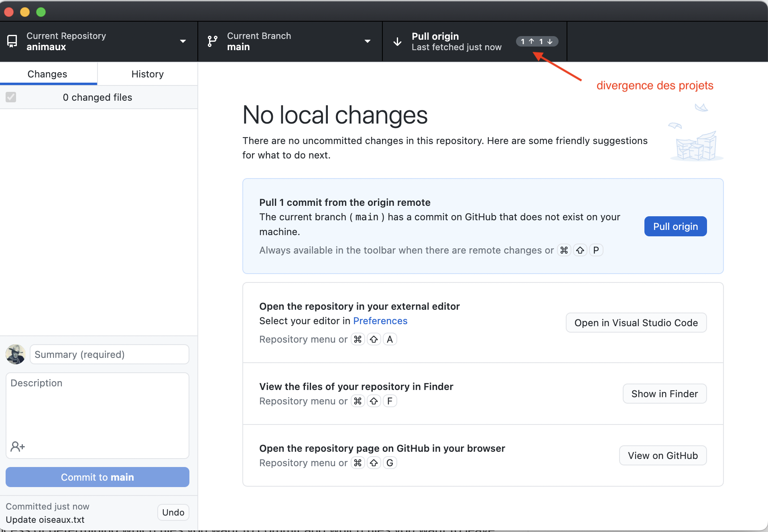Expand the Current Repository dropdown arrow

click(183, 41)
